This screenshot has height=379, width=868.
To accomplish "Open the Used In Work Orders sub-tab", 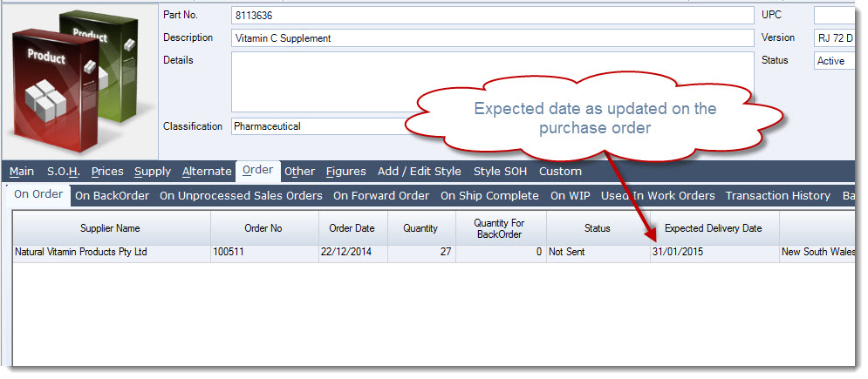I will (x=658, y=195).
